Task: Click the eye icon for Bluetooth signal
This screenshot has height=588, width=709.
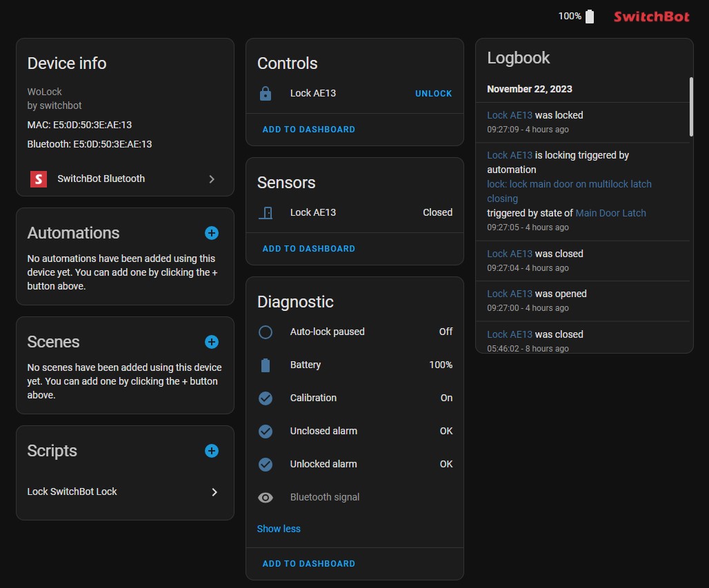Action: tap(266, 498)
